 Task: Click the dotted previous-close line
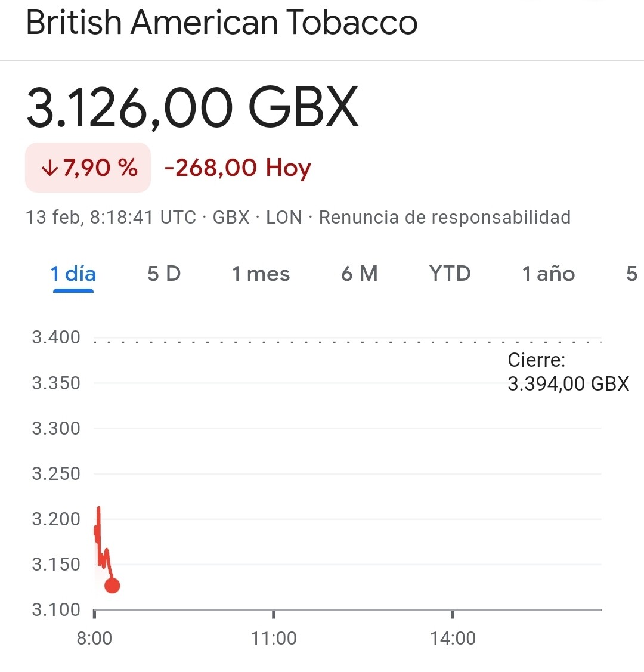tap(348, 342)
